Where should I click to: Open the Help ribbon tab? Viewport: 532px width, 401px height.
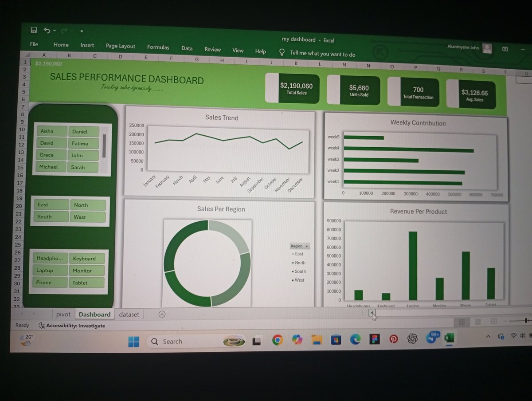pyautogui.click(x=261, y=51)
